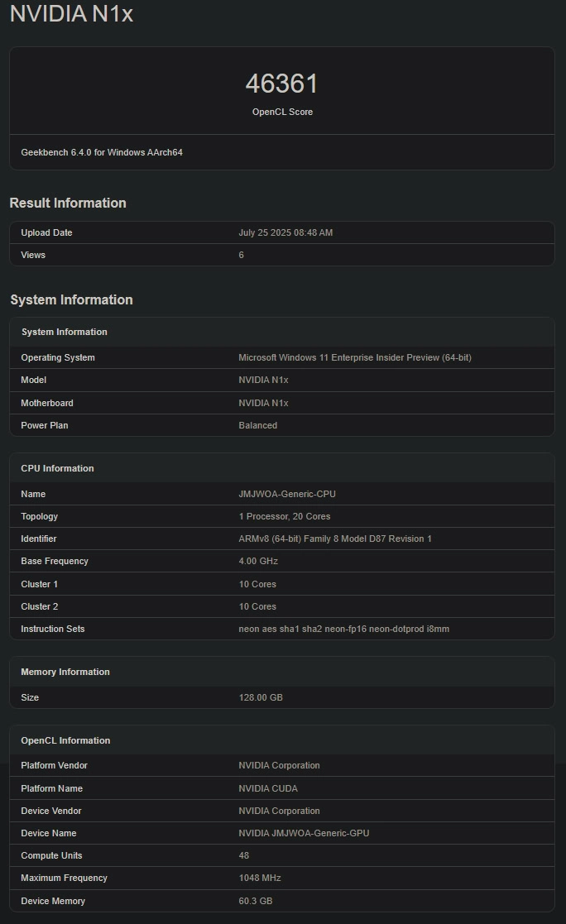The image size is (566, 924).
Task: Select the Instruction Sets value text
Action: pyautogui.click(x=343, y=629)
